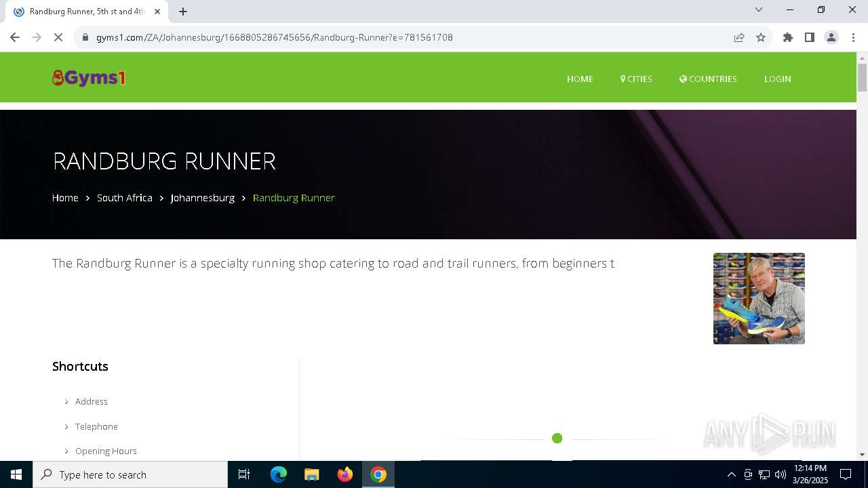Open Windows Start menu

coord(16,474)
